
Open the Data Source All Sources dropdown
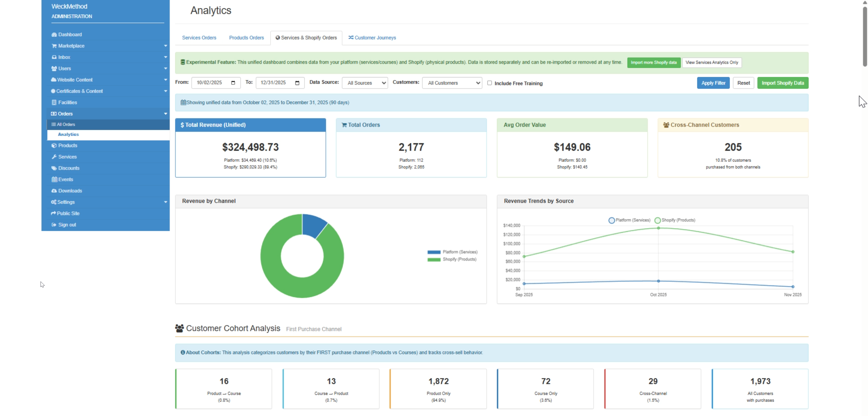pyautogui.click(x=365, y=83)
